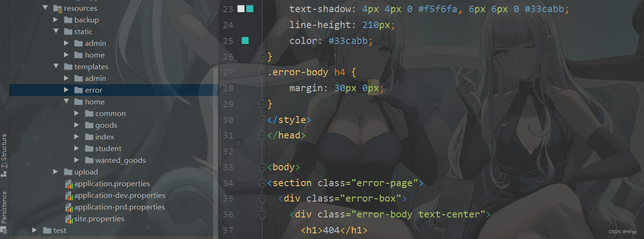
Task: Fold the </style> tag at line 30
Action: pyautogui.click(x=262, y=120)
